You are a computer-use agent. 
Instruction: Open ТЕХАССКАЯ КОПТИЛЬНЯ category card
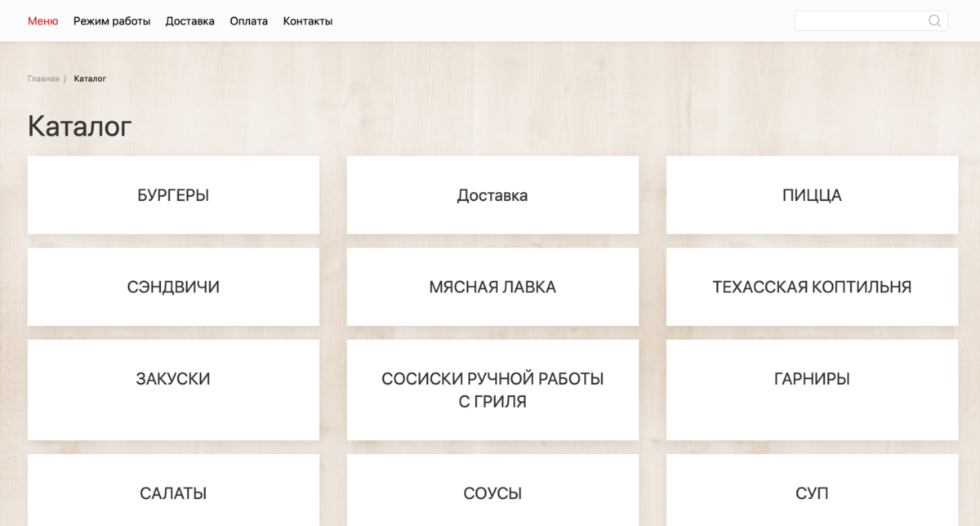(812, 287)
